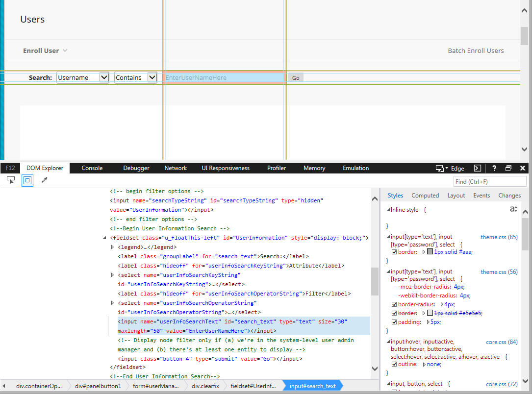Image resolution: width=532 pixels, height=394 pixels.
Task: Expand the legend node
Action: click(x=112, y=247)
